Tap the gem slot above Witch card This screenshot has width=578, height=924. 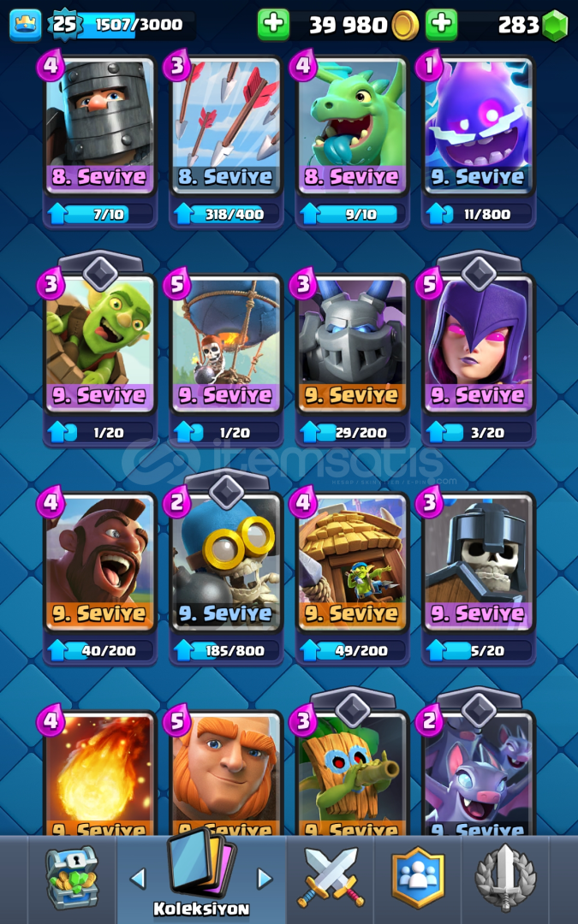[x=479, y=272]
